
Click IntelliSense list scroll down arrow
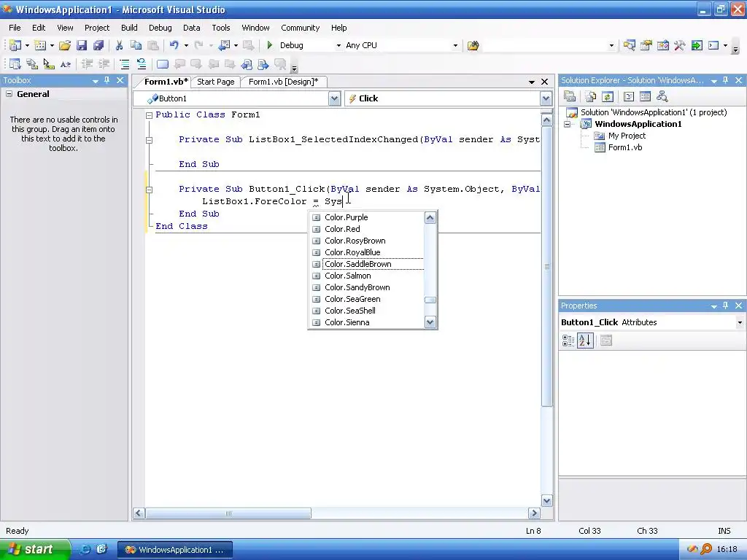point(430,322)
